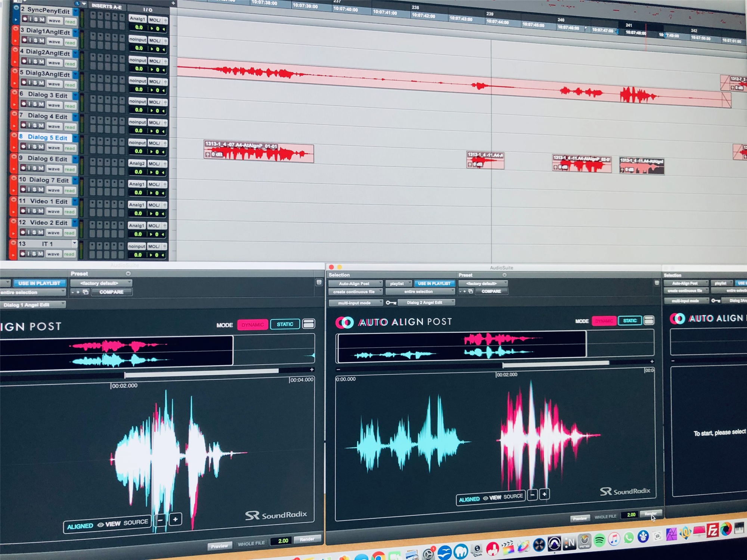Screen dimensions: 747x560
Task: Zoom out waveform with minus in Dialog 2 Angel Edit window
Action: pos(533,495)
